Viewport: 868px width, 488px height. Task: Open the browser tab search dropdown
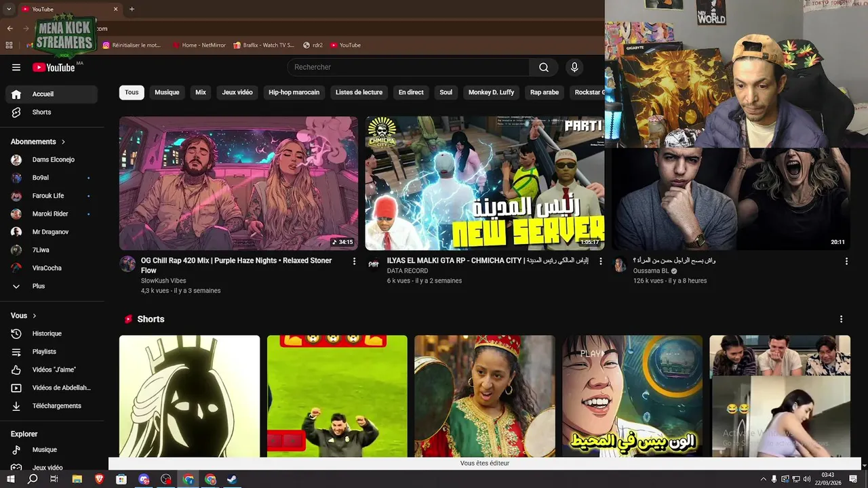tap(8, 9)
